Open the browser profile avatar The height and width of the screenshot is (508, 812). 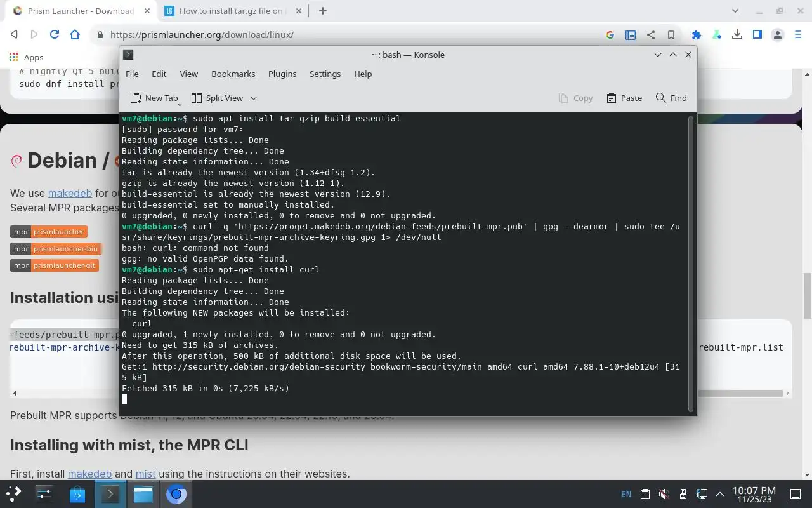click(x=778, y=35)
